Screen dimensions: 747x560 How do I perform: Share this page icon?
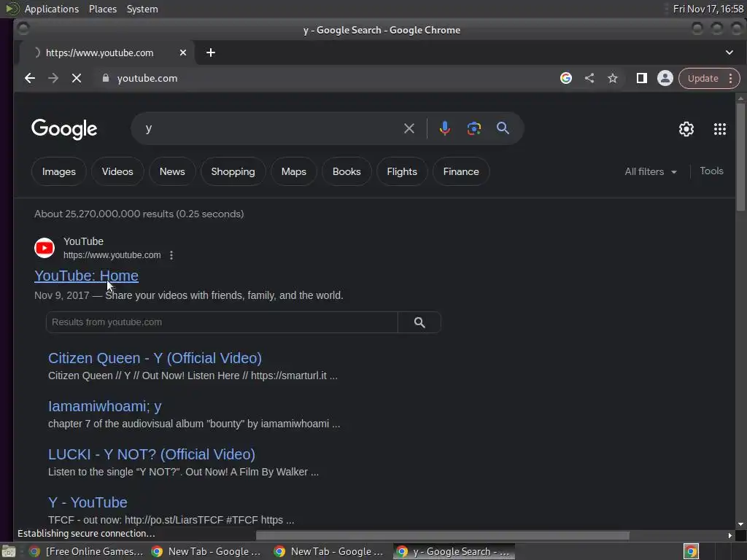tap(589, 78)
